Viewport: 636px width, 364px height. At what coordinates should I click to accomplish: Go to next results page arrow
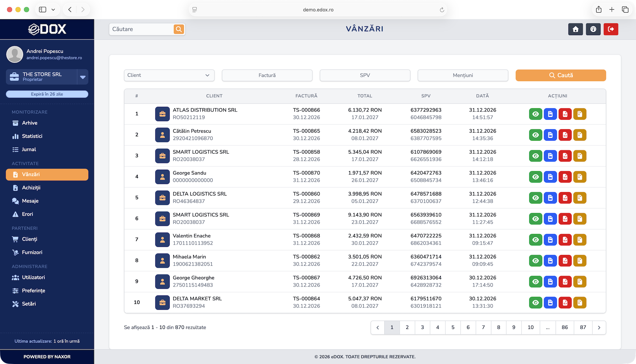[x=599, y=328]
